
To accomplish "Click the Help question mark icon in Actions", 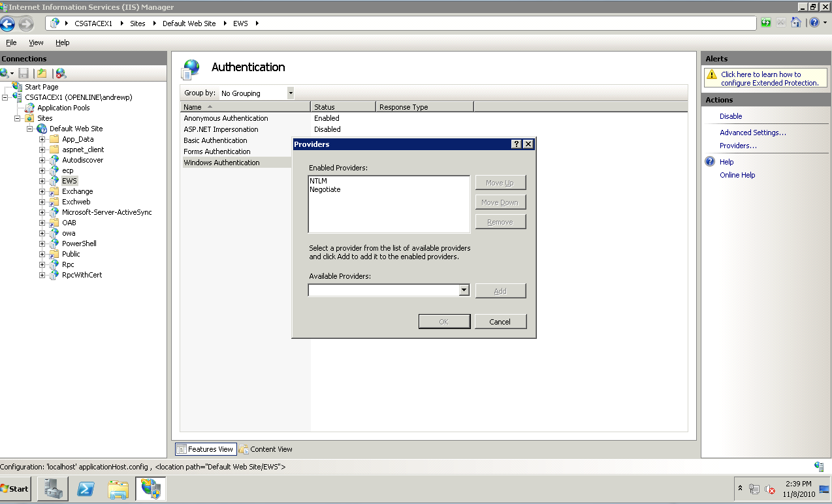I will [710, 161].
